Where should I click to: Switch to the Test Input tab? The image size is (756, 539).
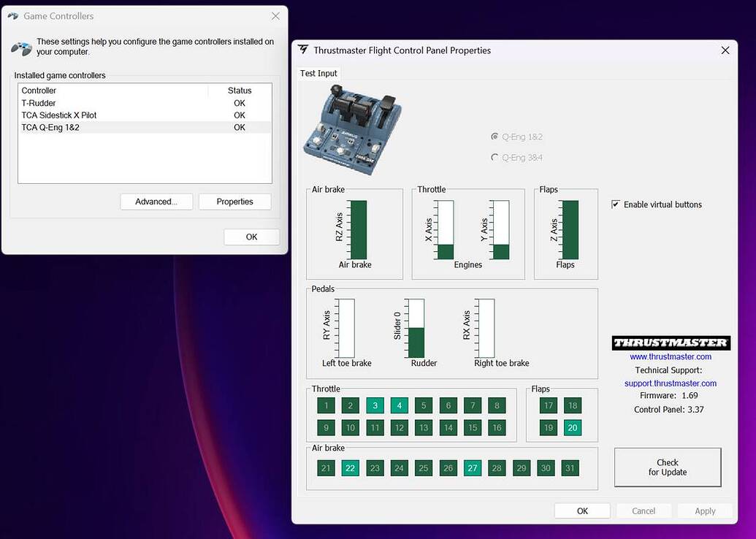click(318, 73)
